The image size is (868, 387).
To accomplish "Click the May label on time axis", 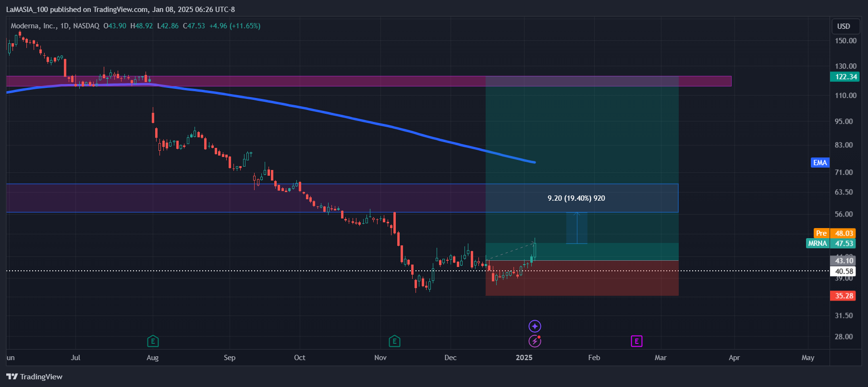I will tap(808, 358).
